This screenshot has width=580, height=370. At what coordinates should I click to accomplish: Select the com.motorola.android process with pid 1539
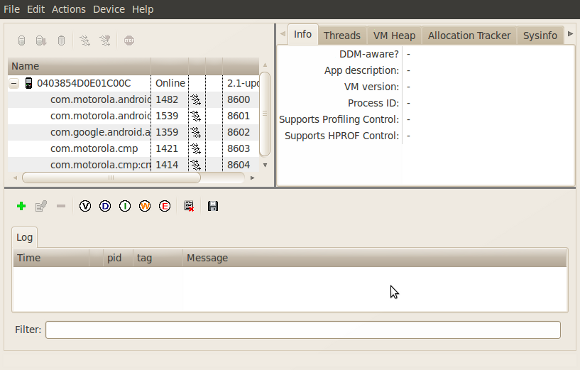[134, 116]
